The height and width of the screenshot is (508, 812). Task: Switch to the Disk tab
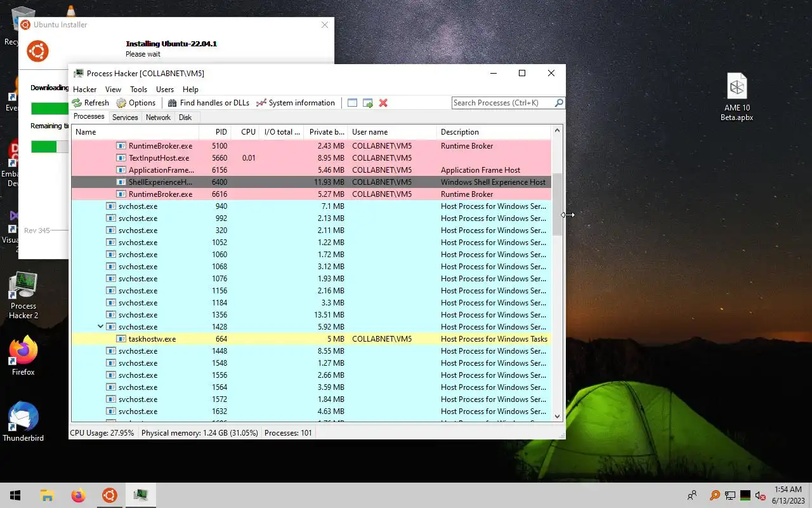(185, 117)
